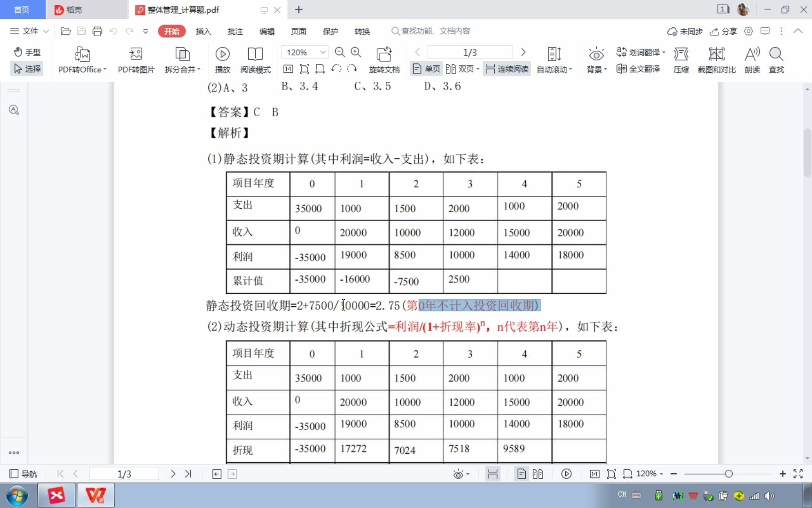Enable 单页 single page view
Screen dimensions: 812x508
point(425,69)
